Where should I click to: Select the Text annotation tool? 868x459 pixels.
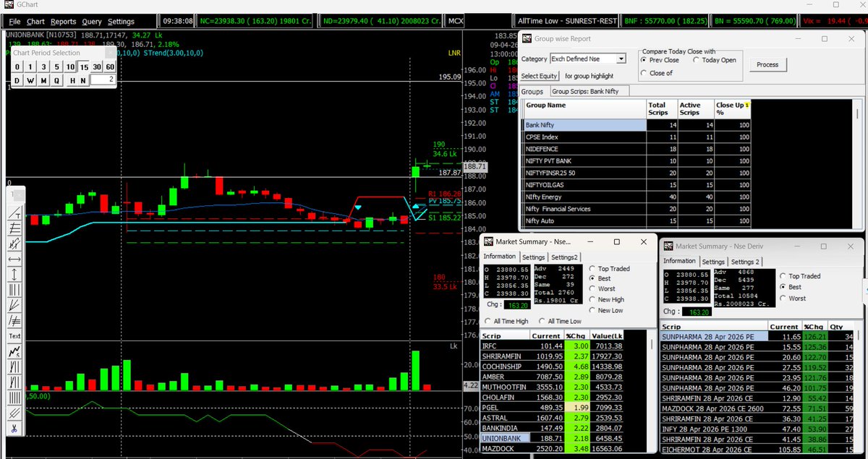[x=14, y=336]
